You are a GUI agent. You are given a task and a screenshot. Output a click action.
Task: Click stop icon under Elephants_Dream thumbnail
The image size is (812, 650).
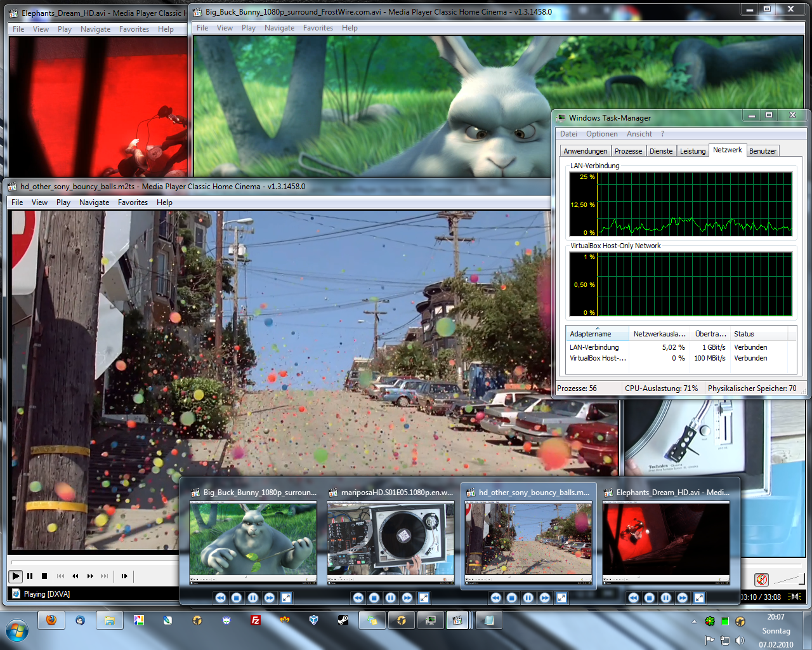(x=650, y=598)
